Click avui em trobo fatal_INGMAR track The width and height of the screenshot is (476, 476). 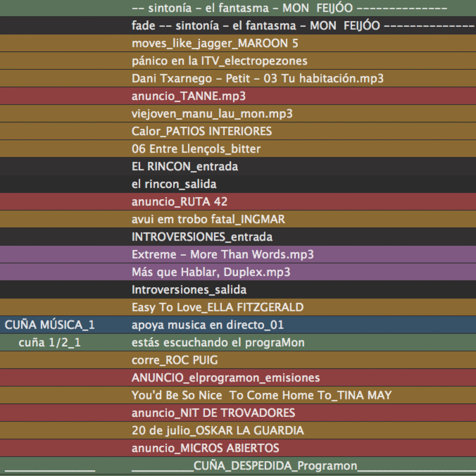tap(208, 219)
